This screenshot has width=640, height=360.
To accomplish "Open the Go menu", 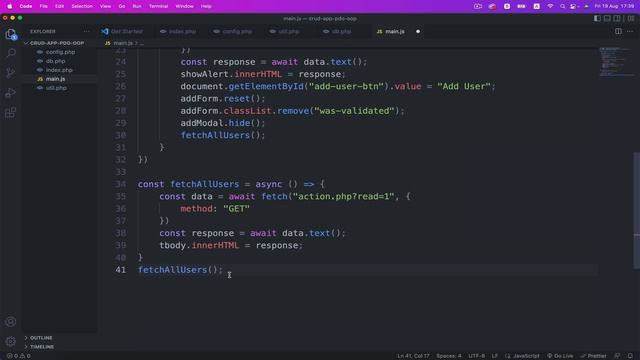I will click(122, 6).
